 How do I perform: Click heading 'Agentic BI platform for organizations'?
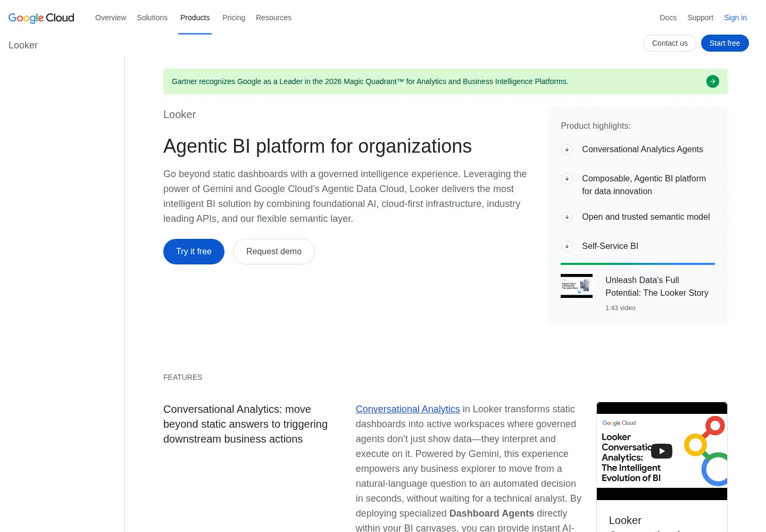click(x=318, y=146)
